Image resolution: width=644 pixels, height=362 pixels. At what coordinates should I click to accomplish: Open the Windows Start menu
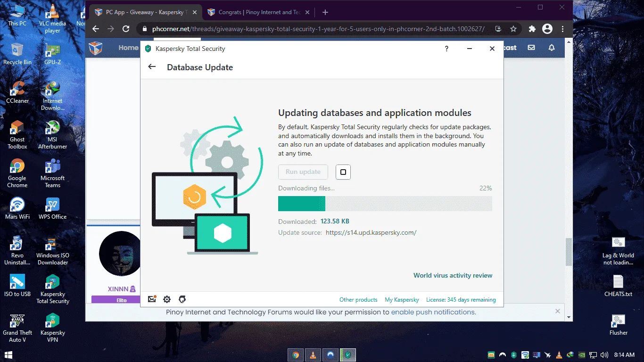pyautogui.click(x=8, y=354)
